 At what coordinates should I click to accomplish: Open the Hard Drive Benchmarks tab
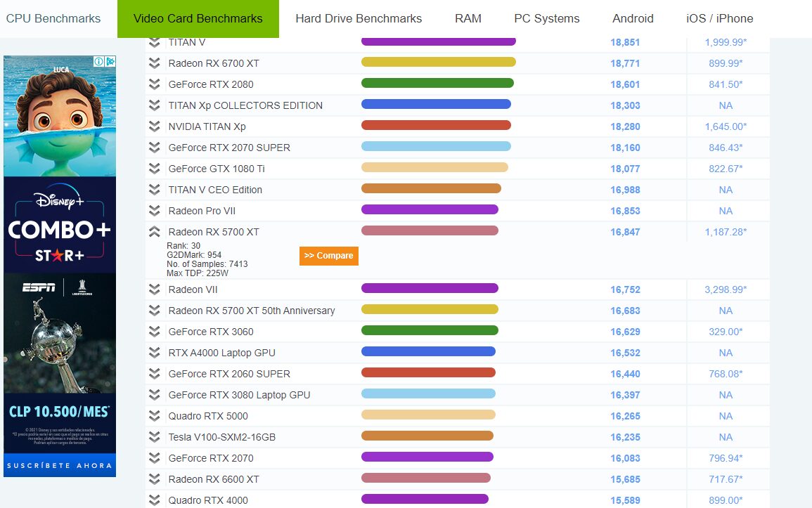[x=359, y=19]
